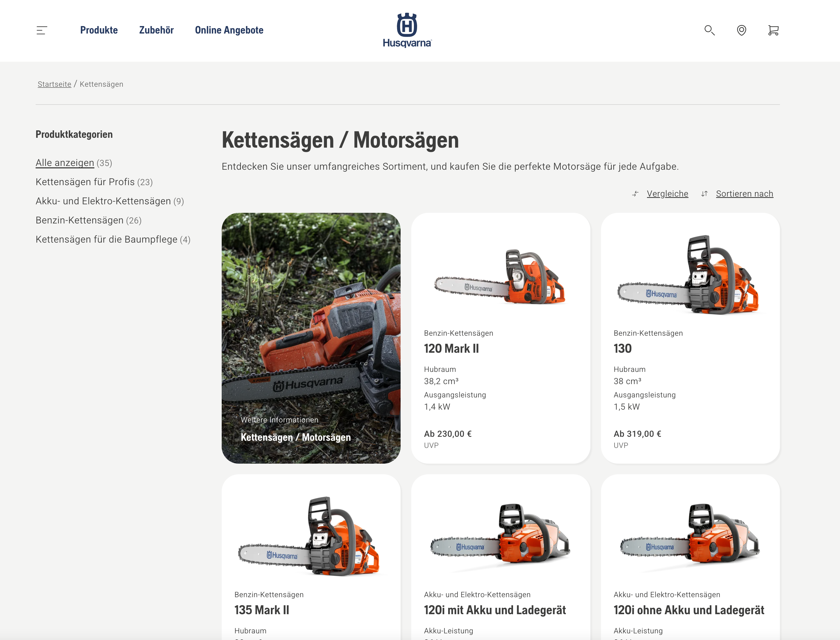Click the Husqvarna logo
840x640 pixels.
click(x=407, y=31)
